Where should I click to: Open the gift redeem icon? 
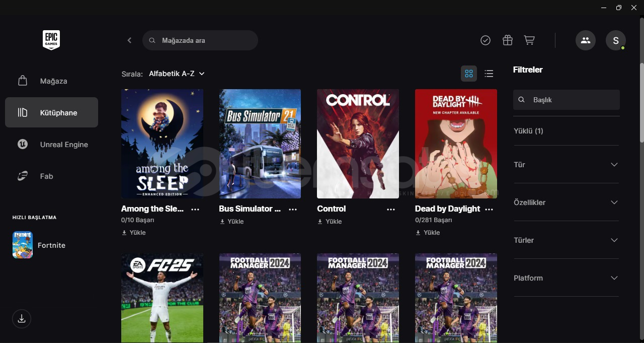[x=507, y=40]
